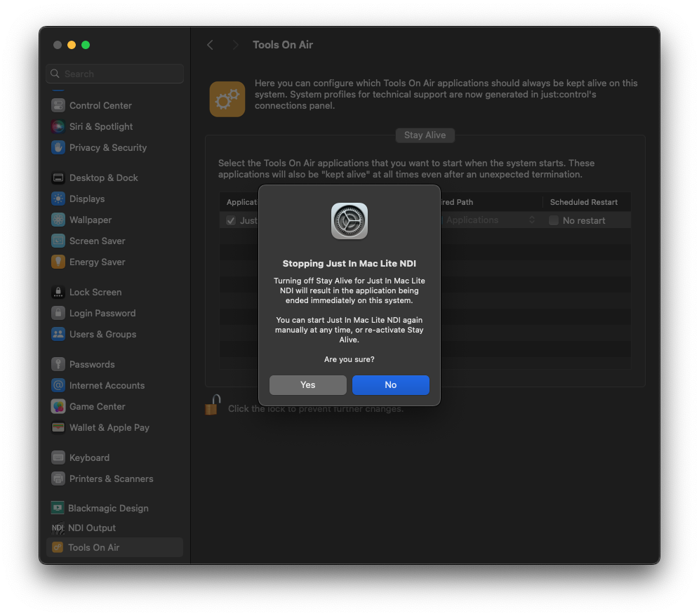Open Internet Accounts at-sign icon

pos(58,385)
